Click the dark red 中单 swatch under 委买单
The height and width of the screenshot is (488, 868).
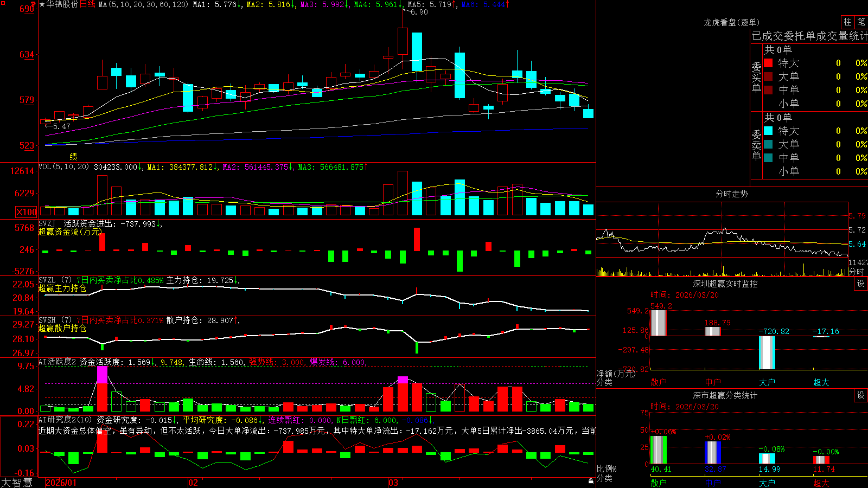click(768, 90)
